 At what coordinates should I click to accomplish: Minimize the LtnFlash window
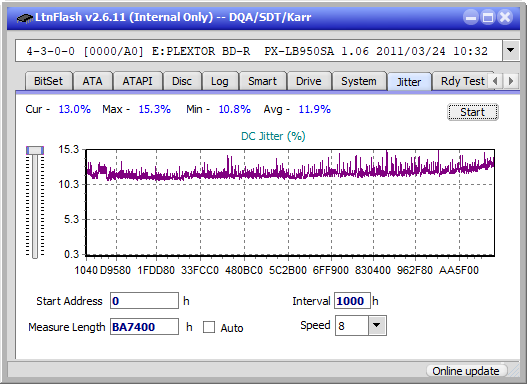(x=471, y=17)
